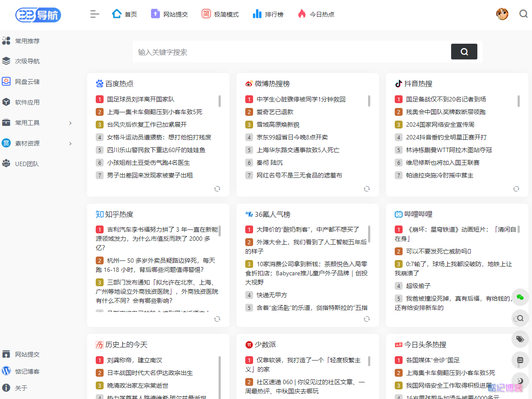Click the 历史上的今天 list scrollbar
This screenshot has width=532, height=399.
219,377
